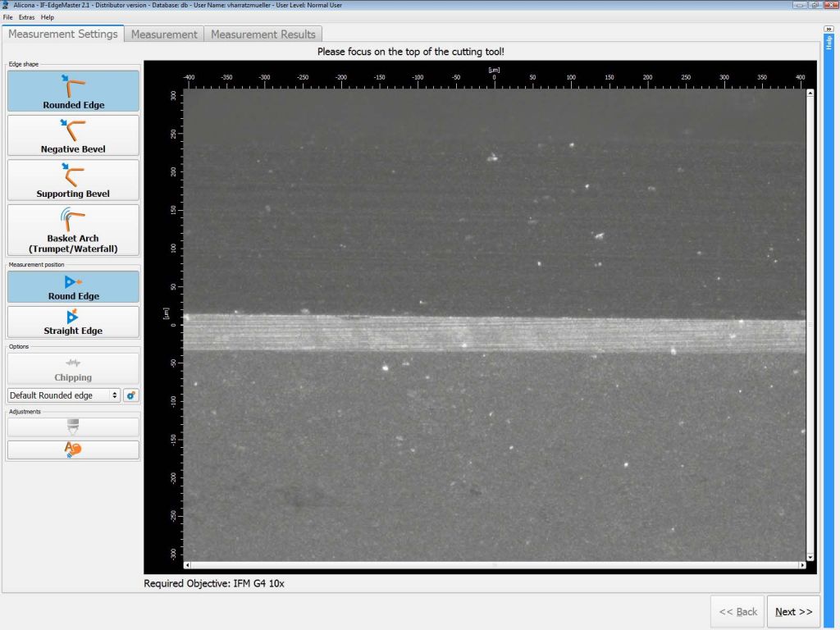Set measurement position to Round Edge
The height and width of the screenshot is (630, 840).
(73, 287)
